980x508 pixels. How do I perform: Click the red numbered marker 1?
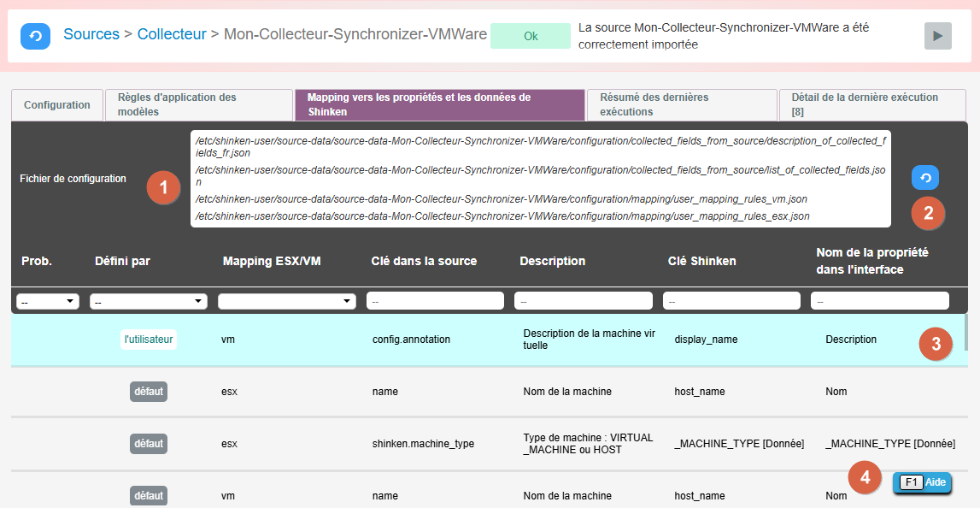coord(162,187)
